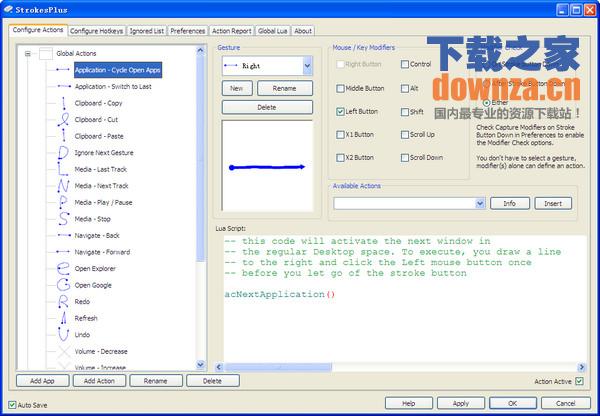Click the gesture icon for Refresh
This screenshot has height=416, width=600.
64,318
